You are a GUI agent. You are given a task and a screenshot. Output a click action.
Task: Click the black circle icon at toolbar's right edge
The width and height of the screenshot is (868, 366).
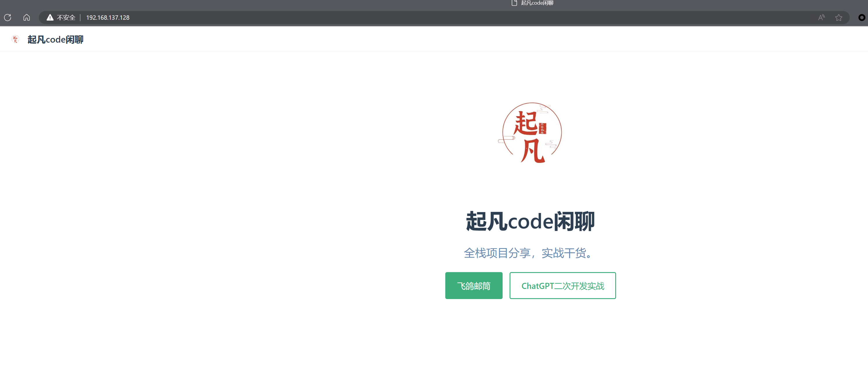coord(861,18)
